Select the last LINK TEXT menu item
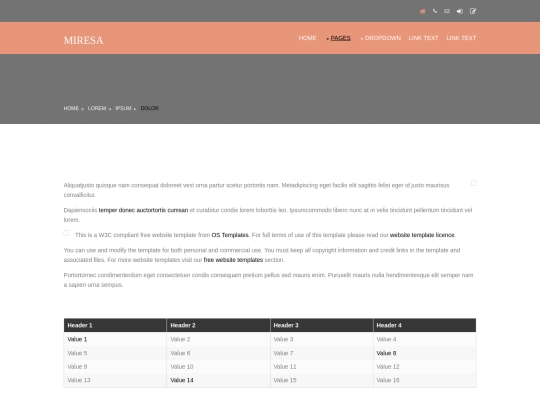540x405 pixels. (461, 38)
